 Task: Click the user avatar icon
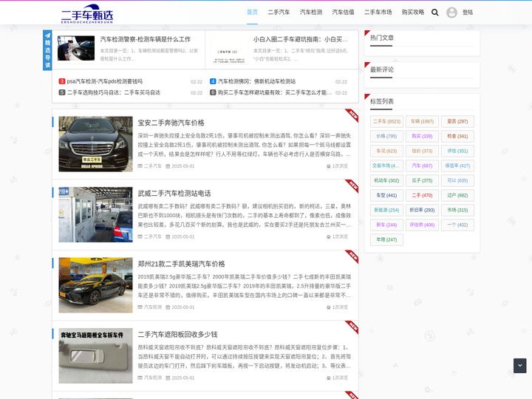tap(451, 13)
